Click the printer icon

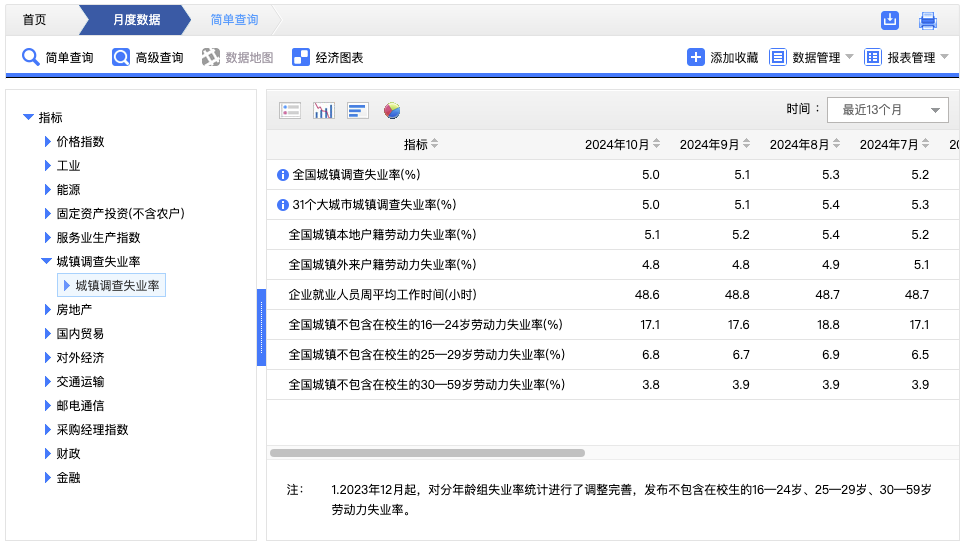928,20
